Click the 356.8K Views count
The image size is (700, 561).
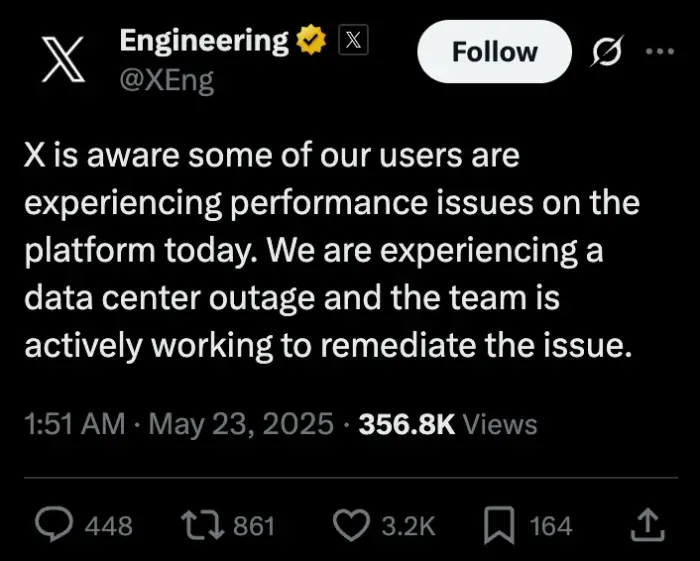click(x=448, y=424)
